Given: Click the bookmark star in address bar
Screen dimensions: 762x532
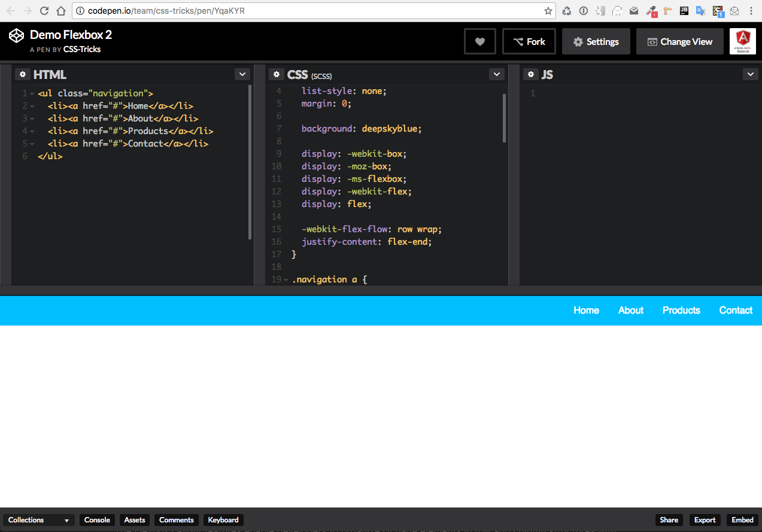Looking at the screenshot, I should click(x=548, y=10).
